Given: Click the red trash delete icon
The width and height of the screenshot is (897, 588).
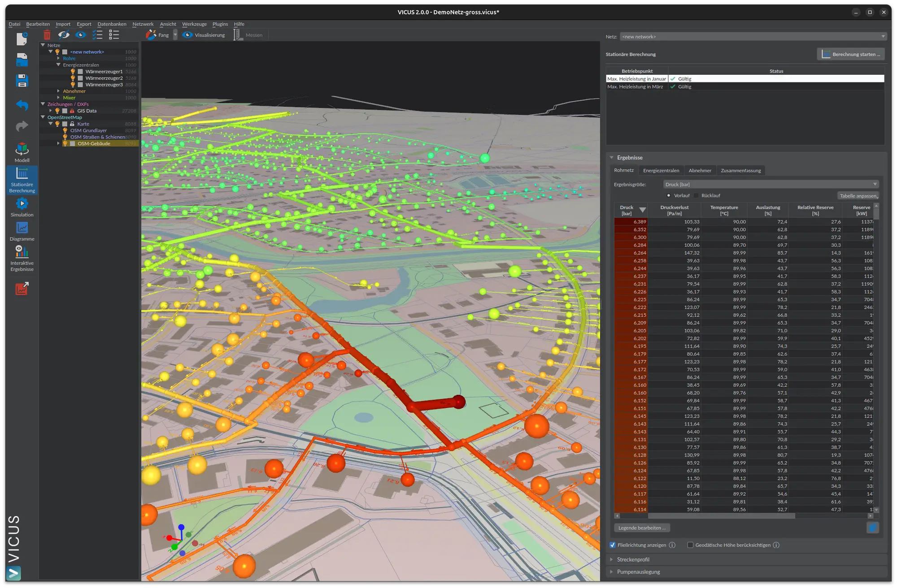Looking at the screenshot, I should click(x=47, y=35).
